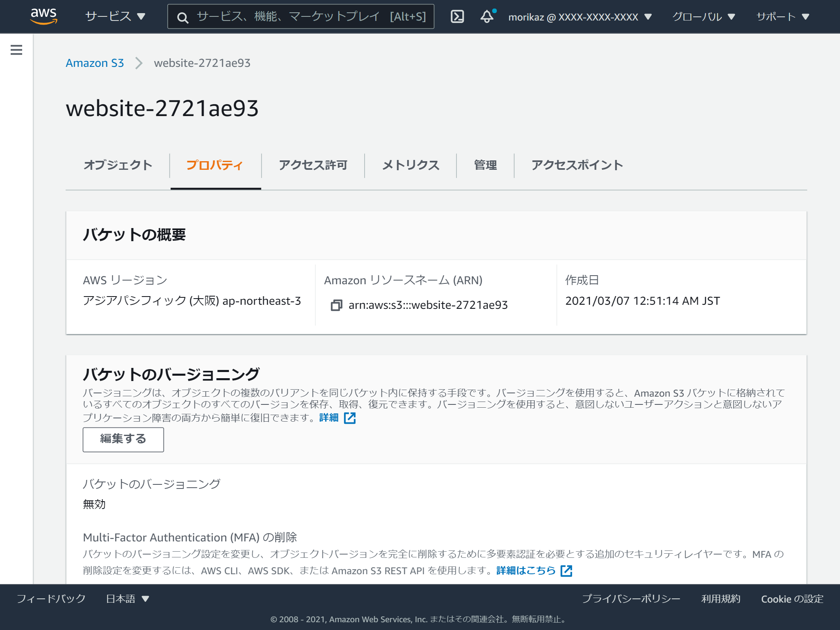Navigate back via the Amazon S3 breadcrumb
This screenshot has width=840, height=630.
95,63
